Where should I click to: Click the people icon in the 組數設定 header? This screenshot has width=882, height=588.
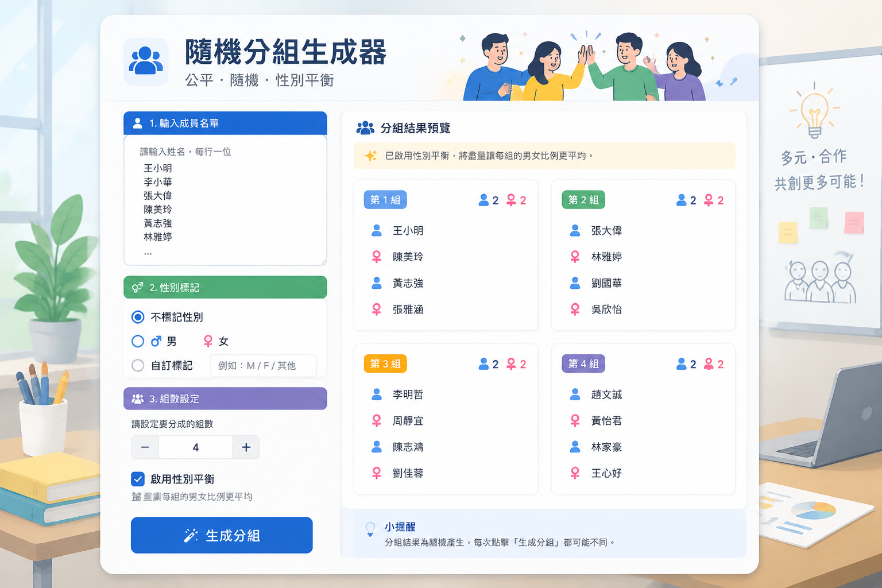click(138, 399)
